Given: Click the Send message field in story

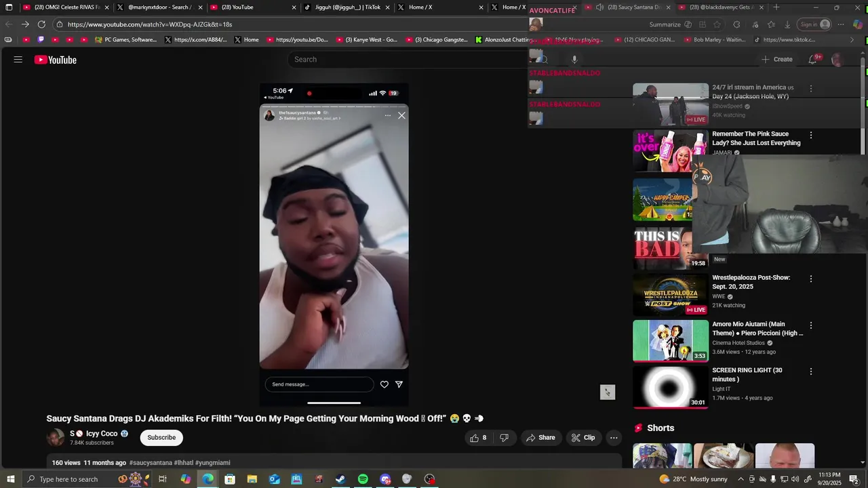Looking at the screenshot, I should pyautogui.click(x=319, y=384).
